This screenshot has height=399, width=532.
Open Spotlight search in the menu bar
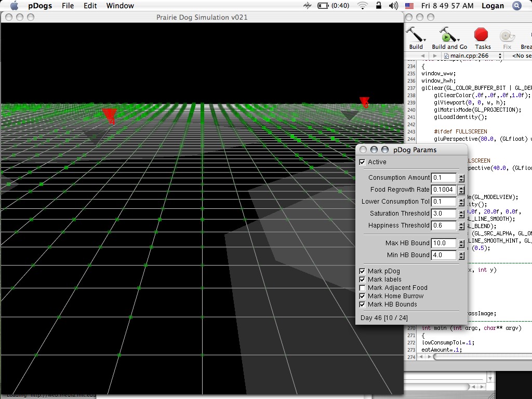click(x=516, y=6)
